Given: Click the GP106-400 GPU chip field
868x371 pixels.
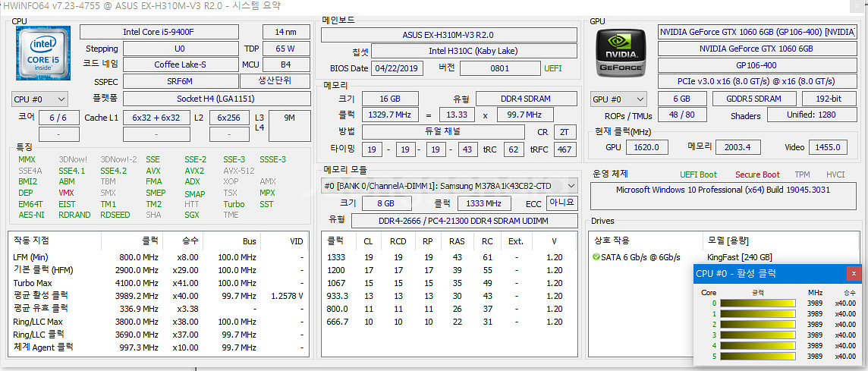Looking at the screenshot, I should (756, 64).
